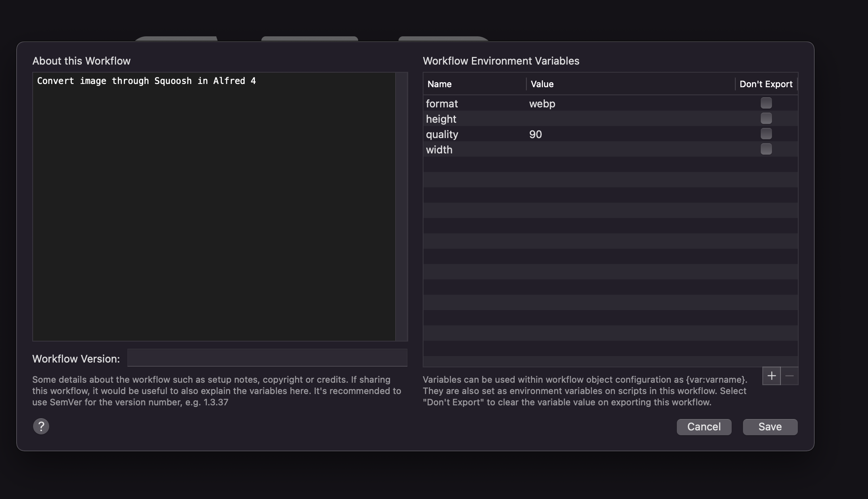868x499 pixels.
Task: Click the Cancel button
Action: (703, 427)
